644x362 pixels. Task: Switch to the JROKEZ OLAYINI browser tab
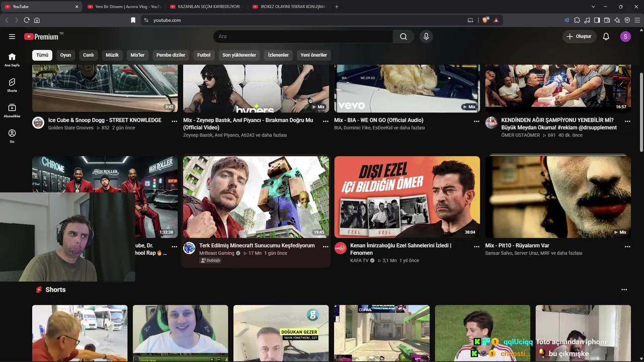click(x=288, y=7)
